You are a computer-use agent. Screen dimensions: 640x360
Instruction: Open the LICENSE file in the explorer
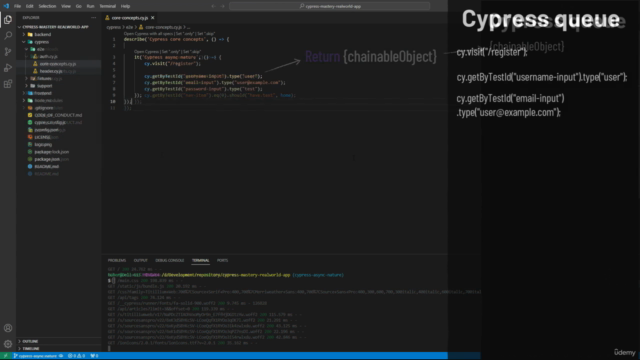42,137
